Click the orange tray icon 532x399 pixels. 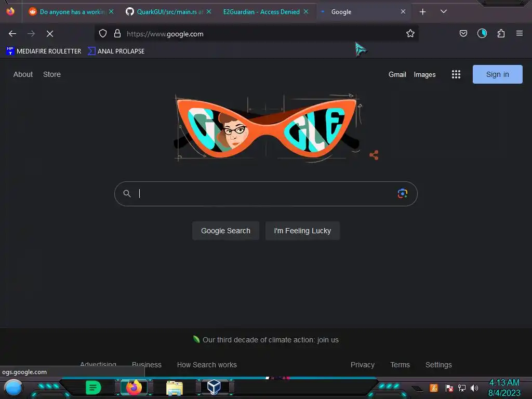(433, 388)
